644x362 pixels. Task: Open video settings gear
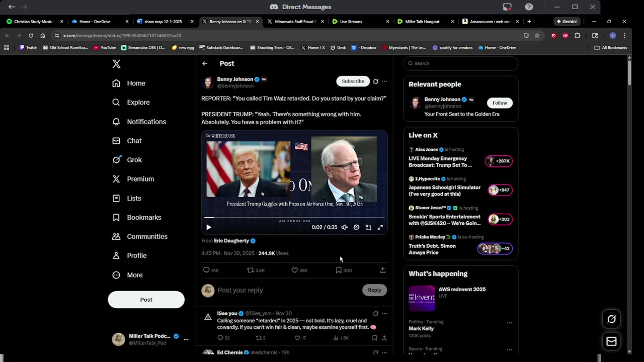[x=356, y=227]
